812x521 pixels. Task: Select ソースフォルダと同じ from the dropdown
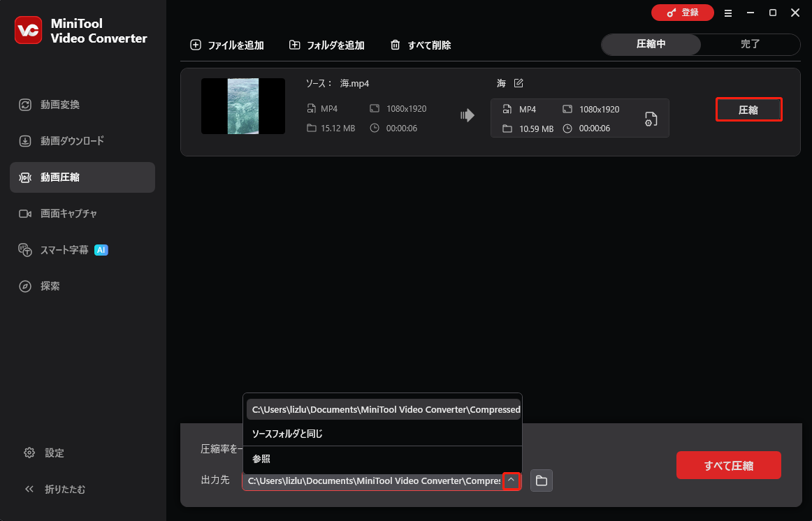(287, 434)
